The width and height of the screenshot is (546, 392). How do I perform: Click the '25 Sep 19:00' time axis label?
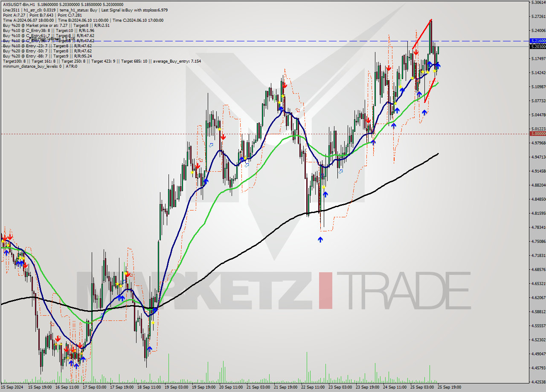point(450,387)
